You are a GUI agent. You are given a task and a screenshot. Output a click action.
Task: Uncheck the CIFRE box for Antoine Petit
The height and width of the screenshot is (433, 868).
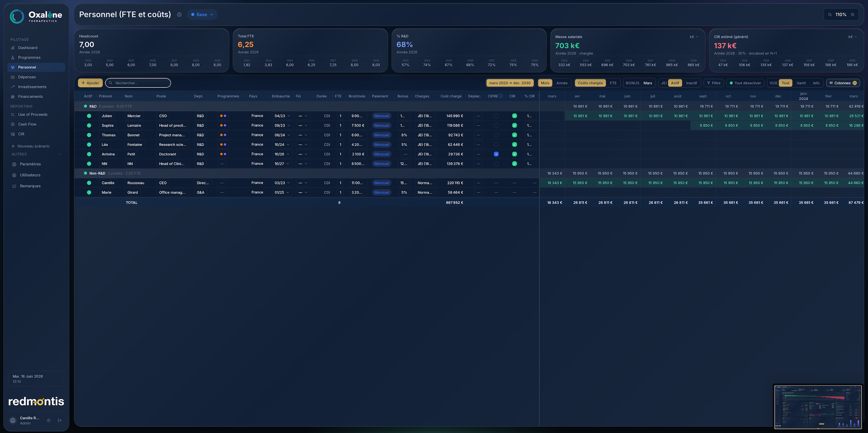click(x=496, y=154)
